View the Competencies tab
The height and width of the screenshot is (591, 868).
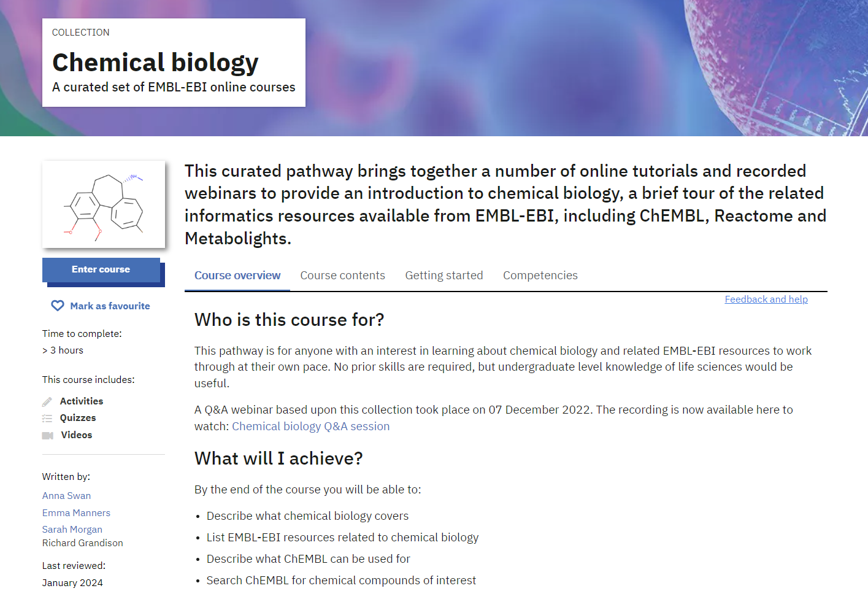[x=540, y=275]
